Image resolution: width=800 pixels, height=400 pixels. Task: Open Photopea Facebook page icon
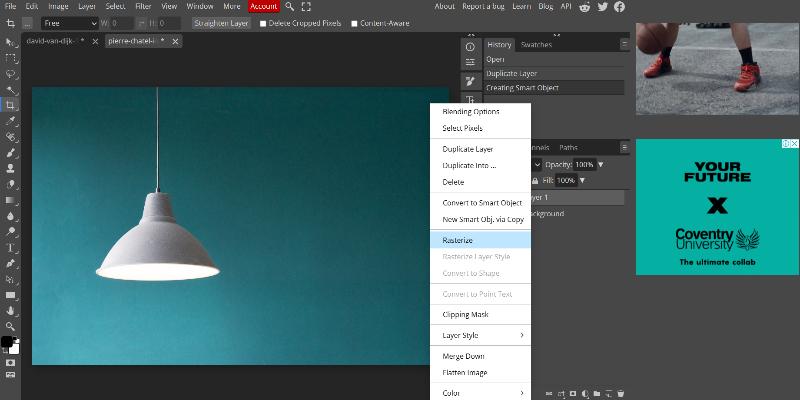[619, 7]
